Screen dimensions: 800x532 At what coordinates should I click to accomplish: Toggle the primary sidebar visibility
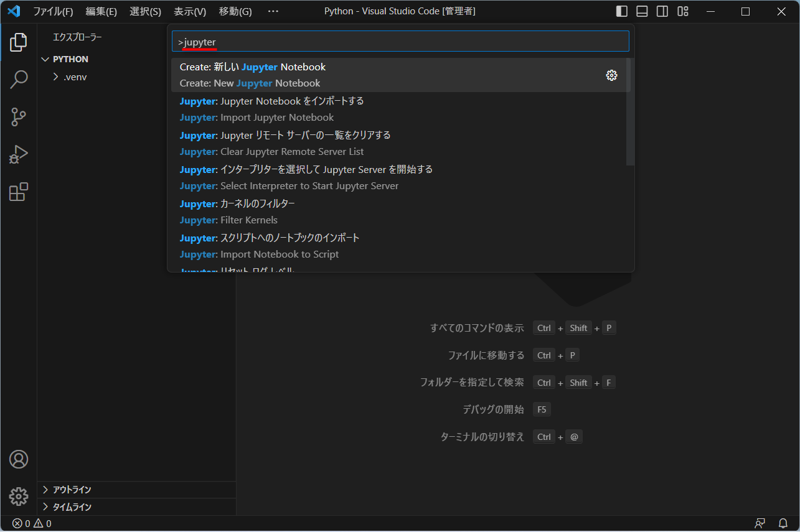tap(621, 11)
